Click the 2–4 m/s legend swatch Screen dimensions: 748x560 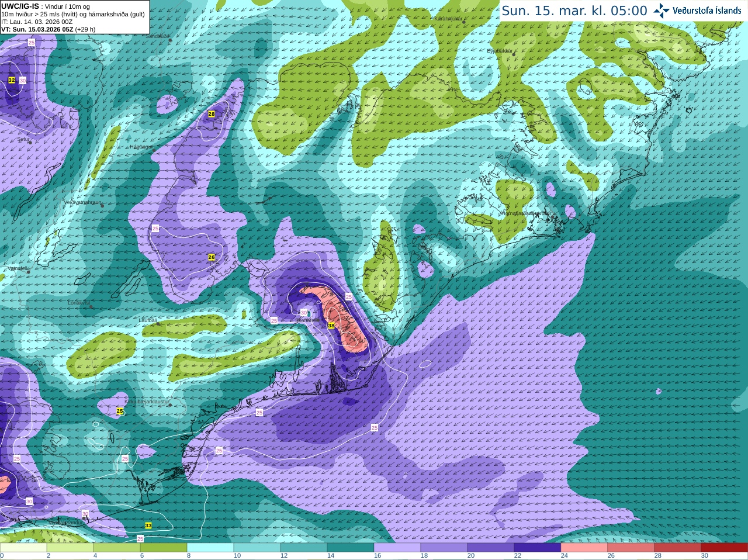[x=70, y=548]
